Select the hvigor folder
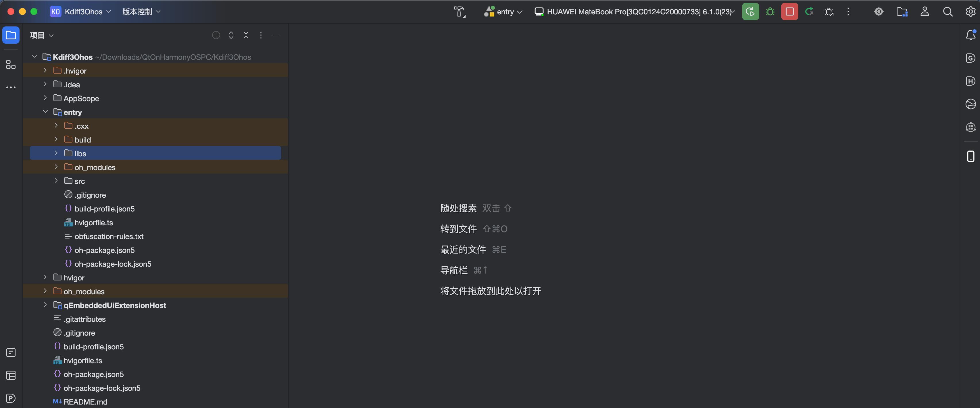The width and height of the screenshot is (980, 408). [155, 278]
